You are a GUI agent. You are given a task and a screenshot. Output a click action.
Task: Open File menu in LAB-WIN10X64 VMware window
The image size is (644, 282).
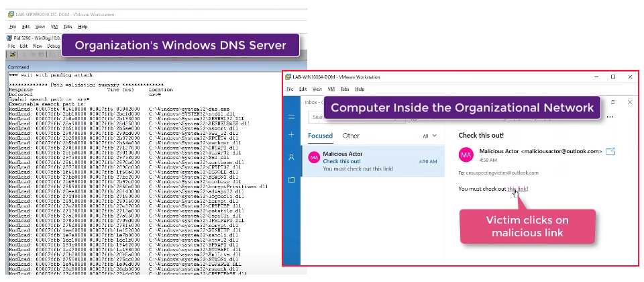pyautogui.click(x=290, y=89)
